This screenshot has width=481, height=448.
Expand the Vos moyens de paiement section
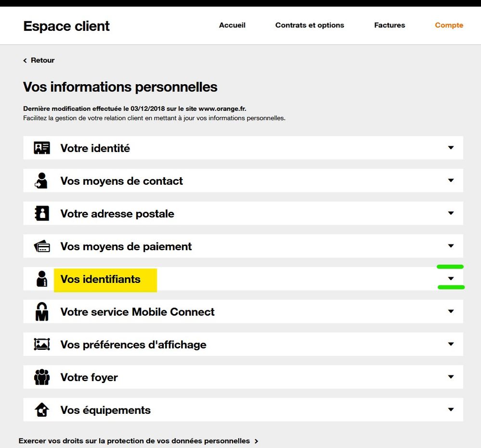pos(451,245)
